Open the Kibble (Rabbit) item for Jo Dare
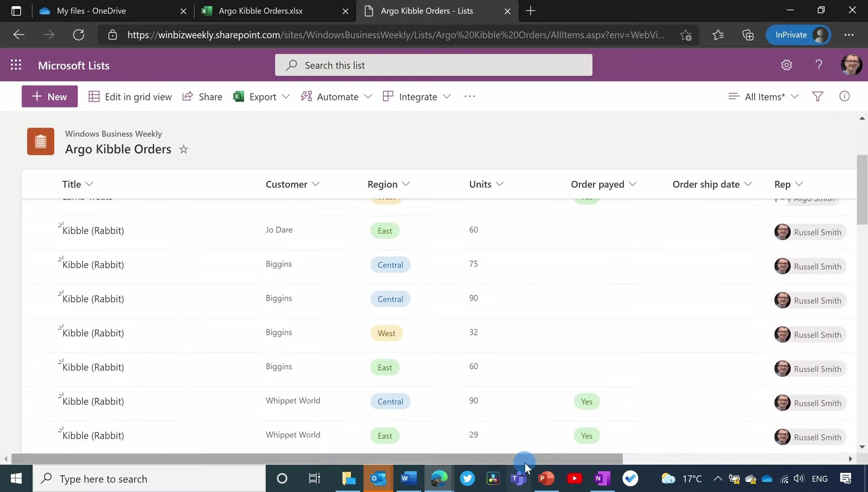This screenshot has height=492, width=868. click(93, 231)
